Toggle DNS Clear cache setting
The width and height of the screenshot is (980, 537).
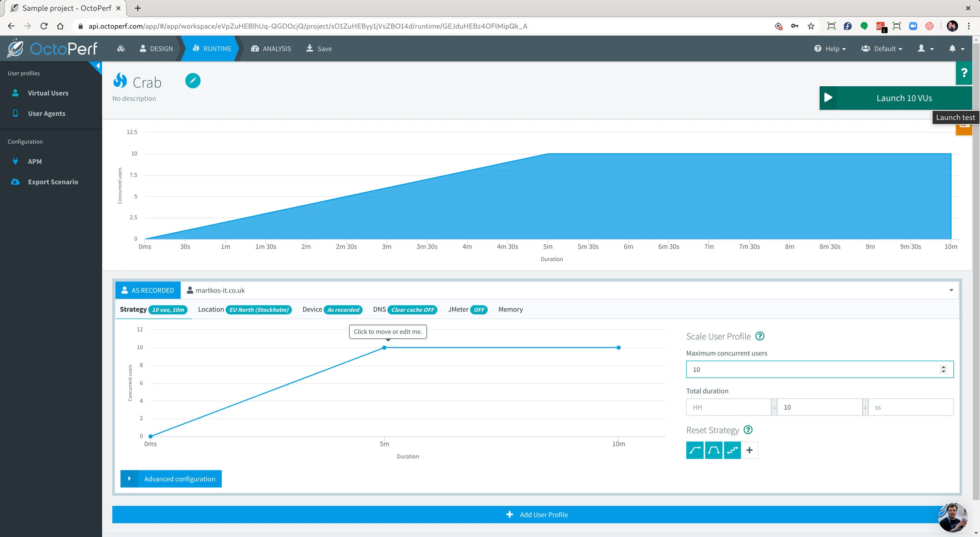[412, 309]
